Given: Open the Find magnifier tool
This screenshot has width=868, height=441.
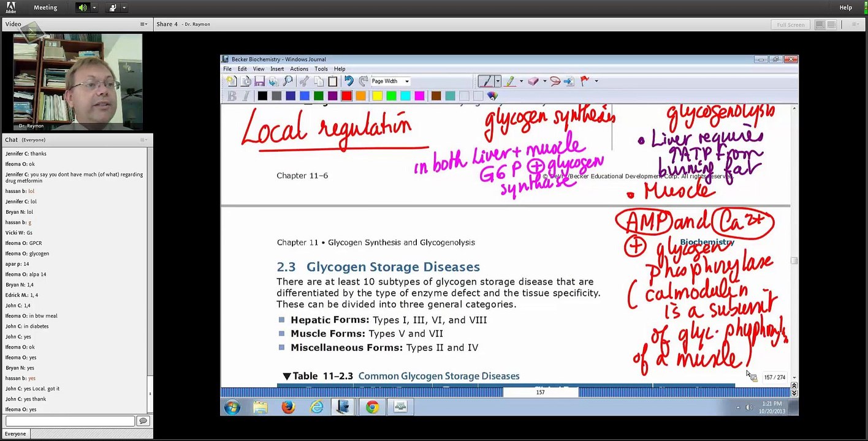Looking at the screenshot, I should point(287,81).
